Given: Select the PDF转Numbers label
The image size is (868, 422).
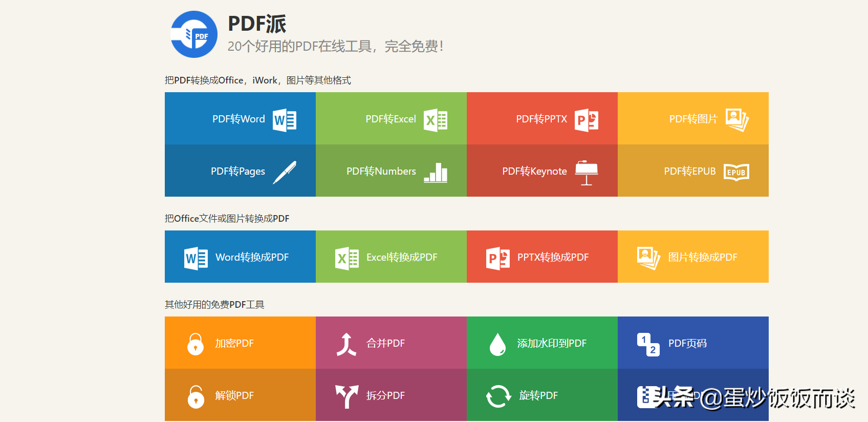Looking at the screenshot, I should pyautogui.click(x=381, y=171).
